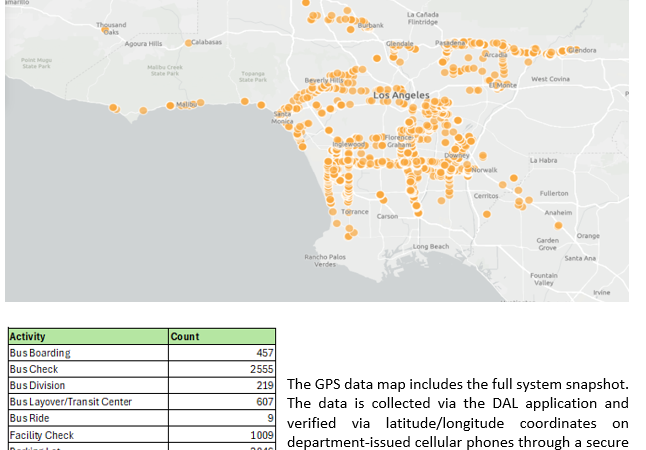
Task: Click the Irvine label on the map
Action: pos(601,292)
